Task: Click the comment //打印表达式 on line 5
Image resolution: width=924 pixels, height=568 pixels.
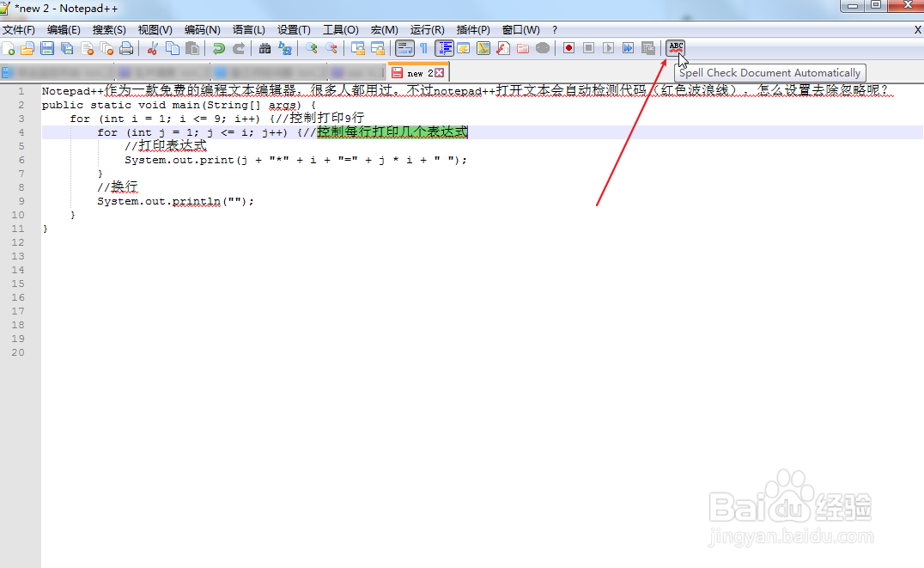Action: click(166, 146)
